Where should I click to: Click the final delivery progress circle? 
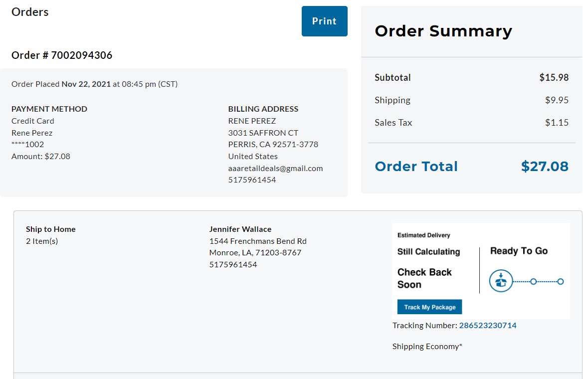pos(560,282)
